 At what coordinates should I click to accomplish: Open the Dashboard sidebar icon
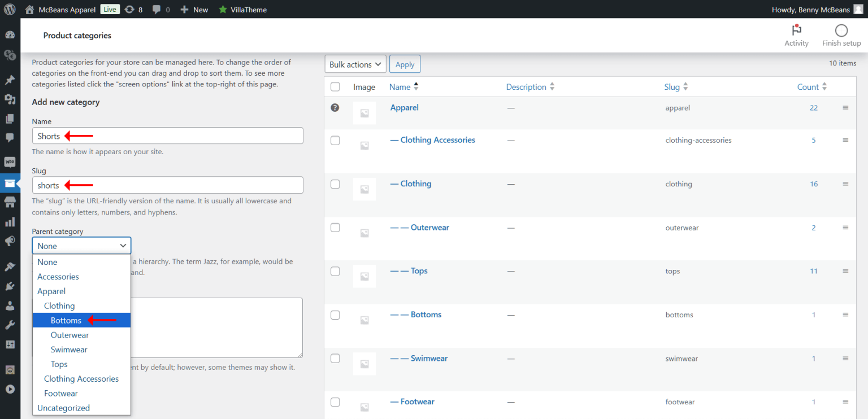click(x=10, y=35)
